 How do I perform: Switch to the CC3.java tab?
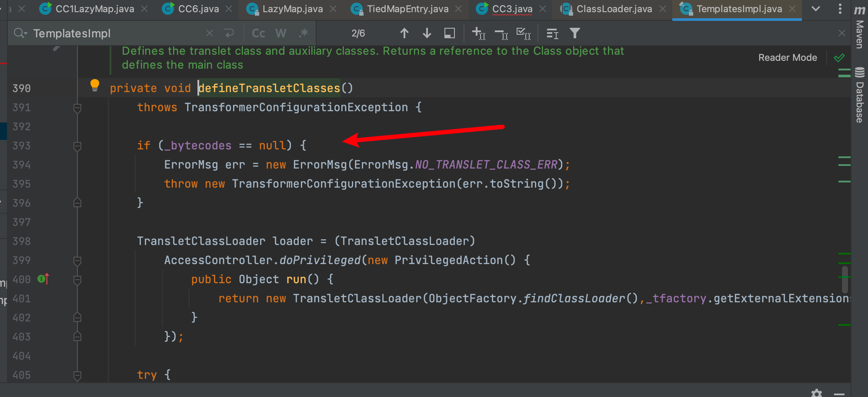coord(504,9)
